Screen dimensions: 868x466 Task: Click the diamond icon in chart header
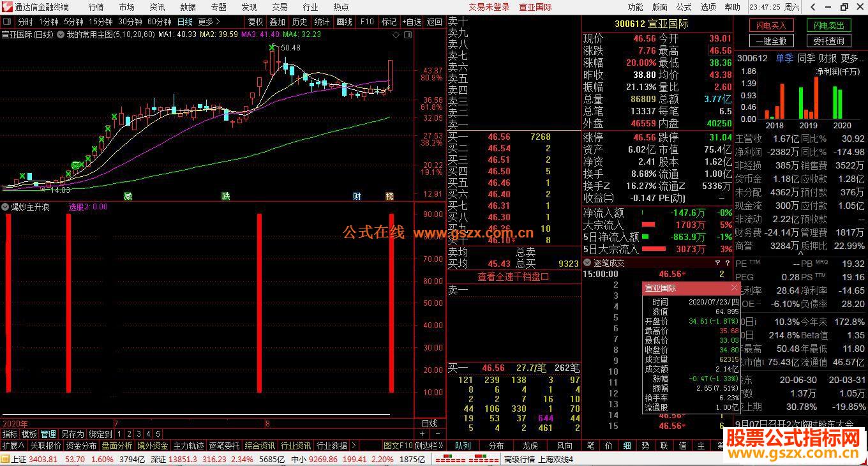tap(396, 34)
